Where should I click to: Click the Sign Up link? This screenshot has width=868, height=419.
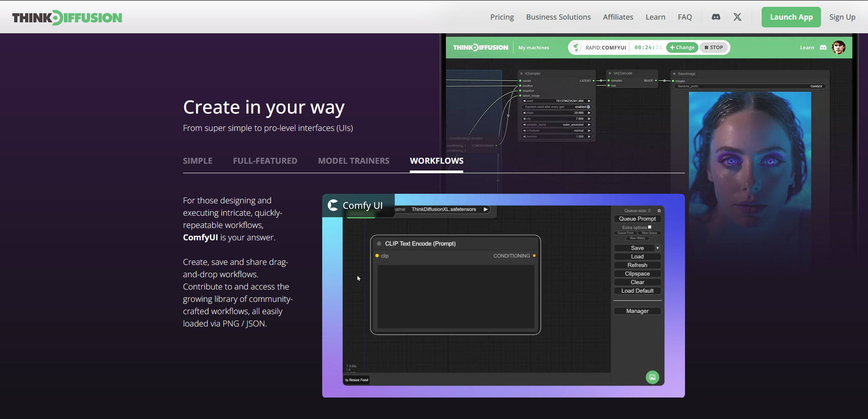point(842,17)
